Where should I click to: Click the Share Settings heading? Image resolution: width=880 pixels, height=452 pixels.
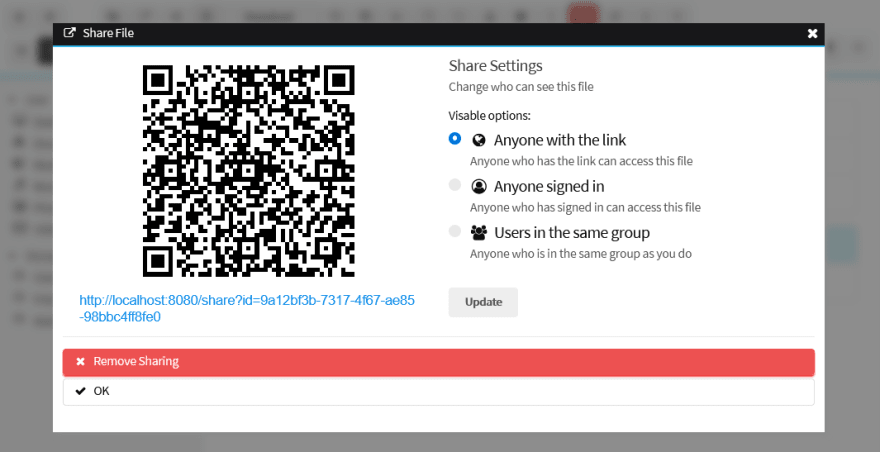(x=495, y=66)
